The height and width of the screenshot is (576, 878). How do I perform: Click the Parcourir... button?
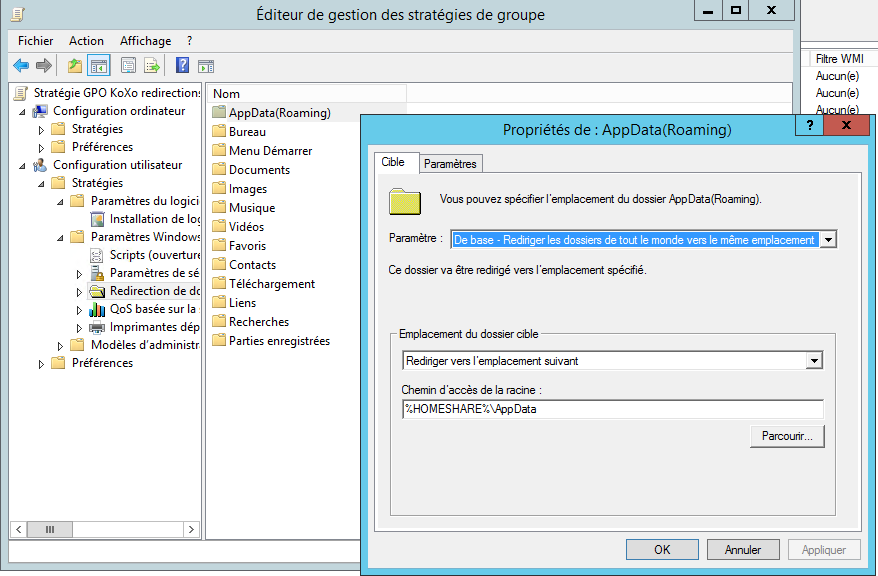(x=786, y=436)
